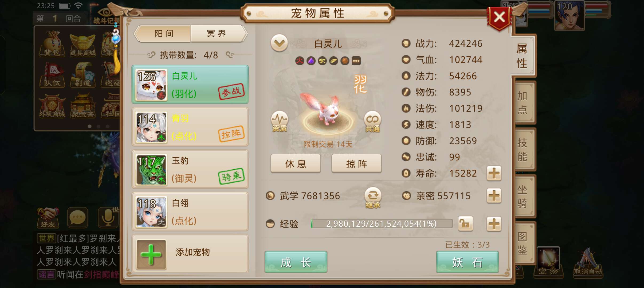This screenshot has height=288, width=644.
Task: Open the 队伍 team icon
Action: (x=52, y=75)
